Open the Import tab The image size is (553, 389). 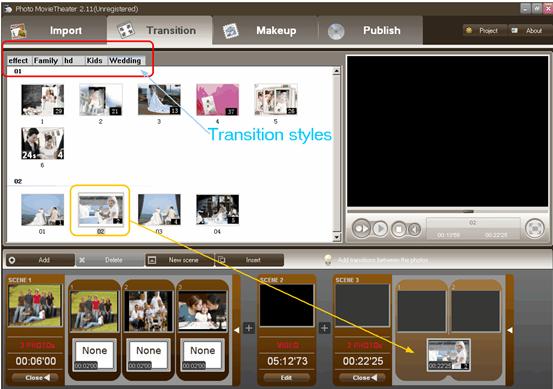click(54, 31)
